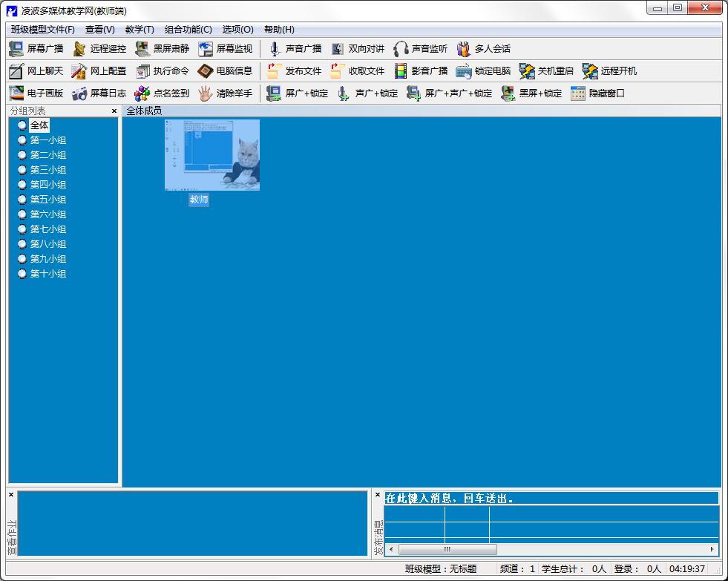The image size is (728, 581).
Task: Launch 电子画版 electronic drawing board
Action: 16,93
